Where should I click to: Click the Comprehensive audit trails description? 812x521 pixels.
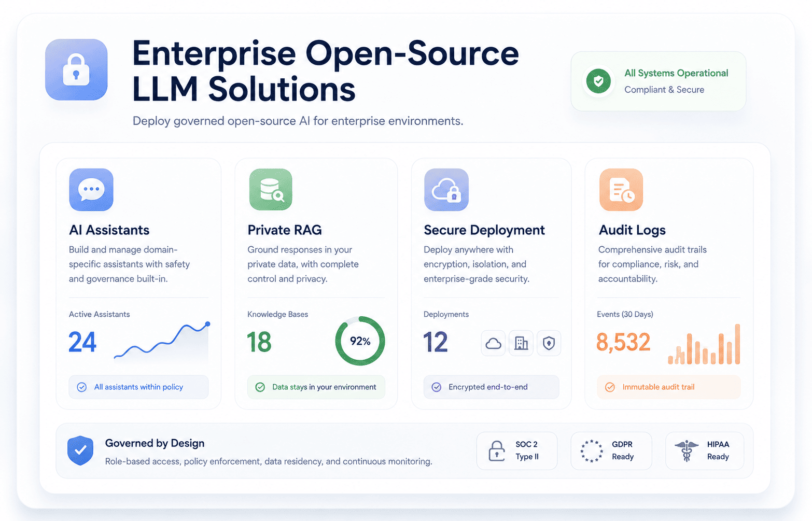(652, 264)
